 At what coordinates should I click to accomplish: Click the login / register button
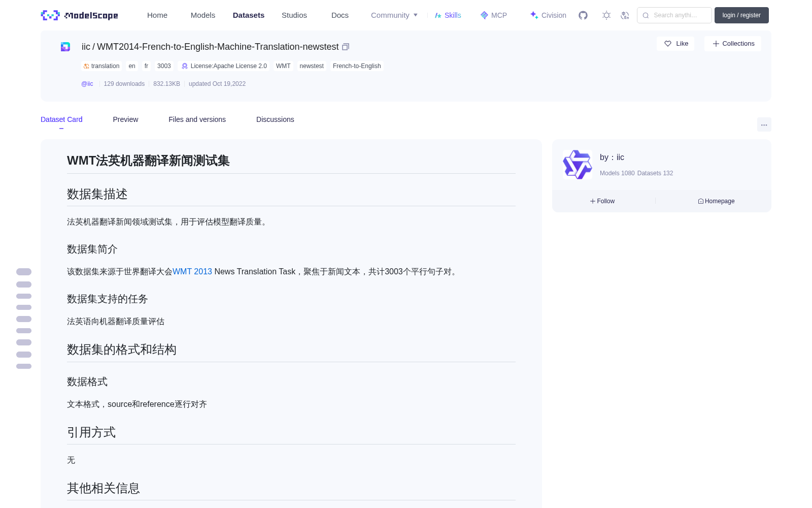tap(741, 15)
